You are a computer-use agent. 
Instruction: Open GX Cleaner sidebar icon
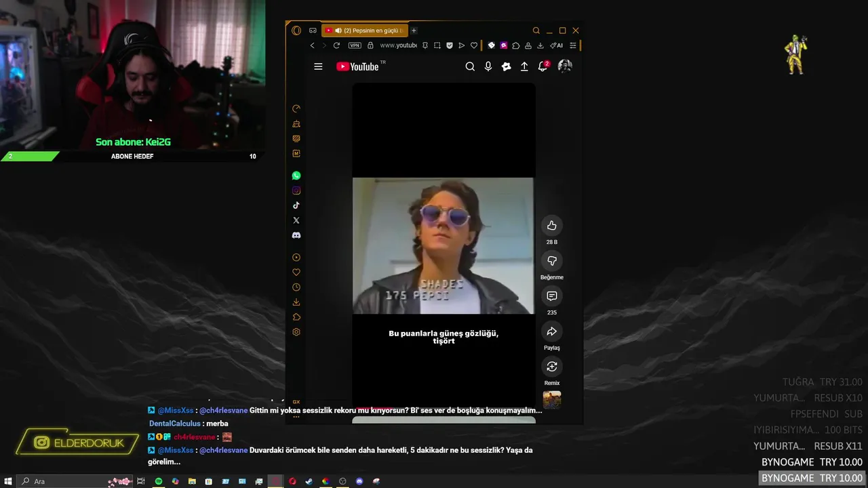(296, 124)
